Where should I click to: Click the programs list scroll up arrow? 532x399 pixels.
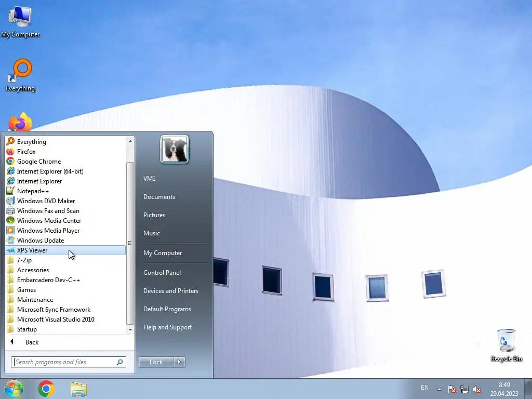[130, 141]
